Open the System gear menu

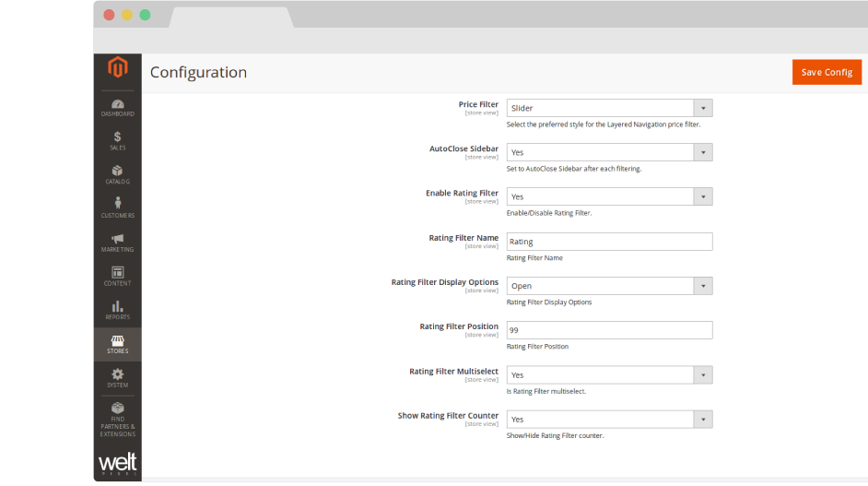[117, 377]
